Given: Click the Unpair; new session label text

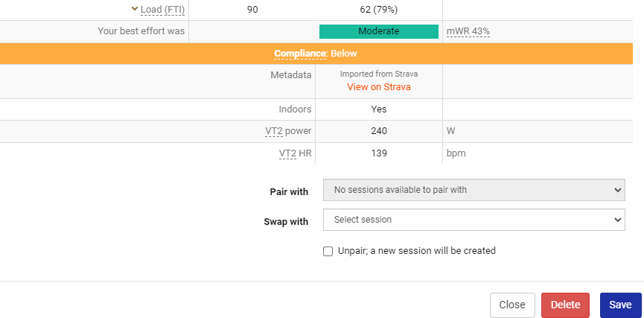Looking at the screenshot, I should pyautogui.click(x=416, y=251).
